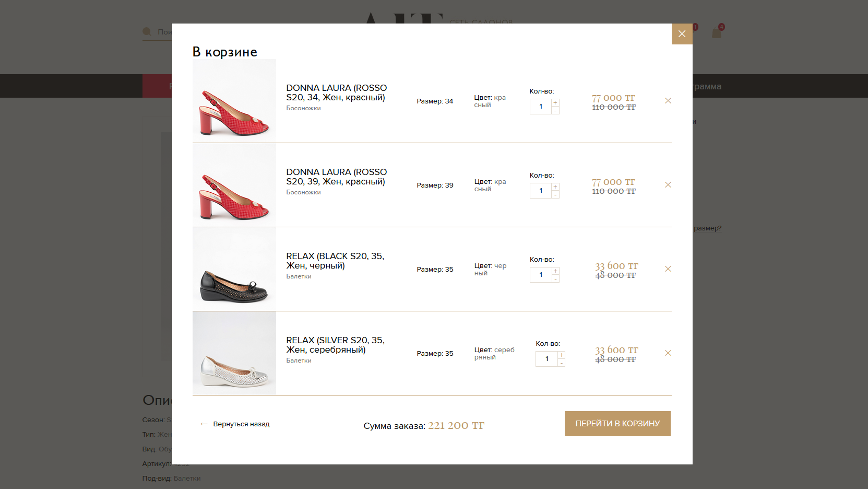
Task: Decrease quantity of RELAX SILVER shoes
Action: point(562,363)
